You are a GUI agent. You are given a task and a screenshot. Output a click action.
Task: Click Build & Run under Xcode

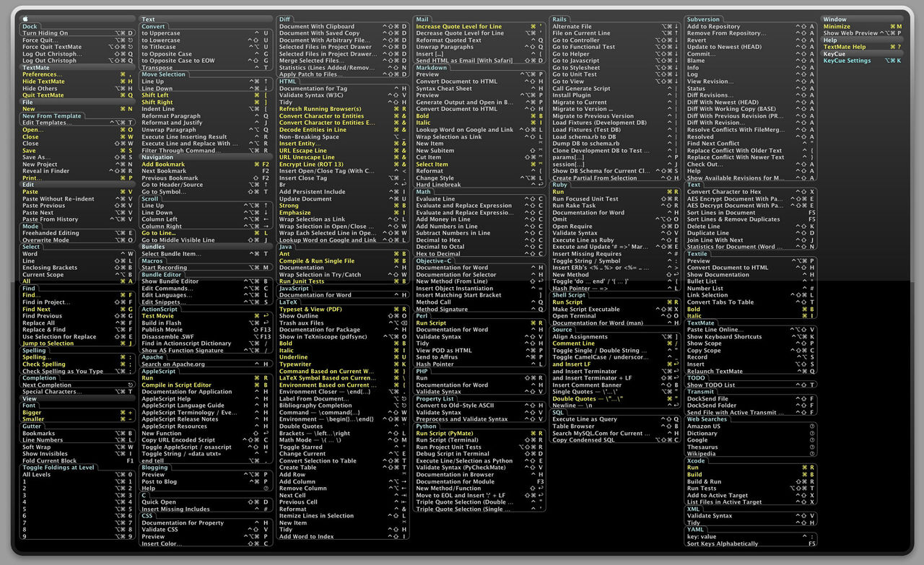(x=704, y=482)
